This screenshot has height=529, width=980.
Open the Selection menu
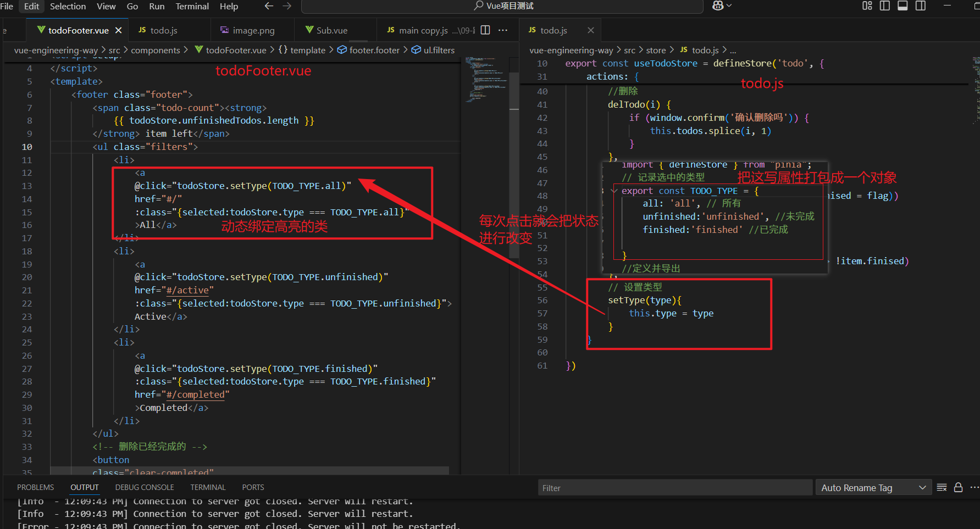68,6
